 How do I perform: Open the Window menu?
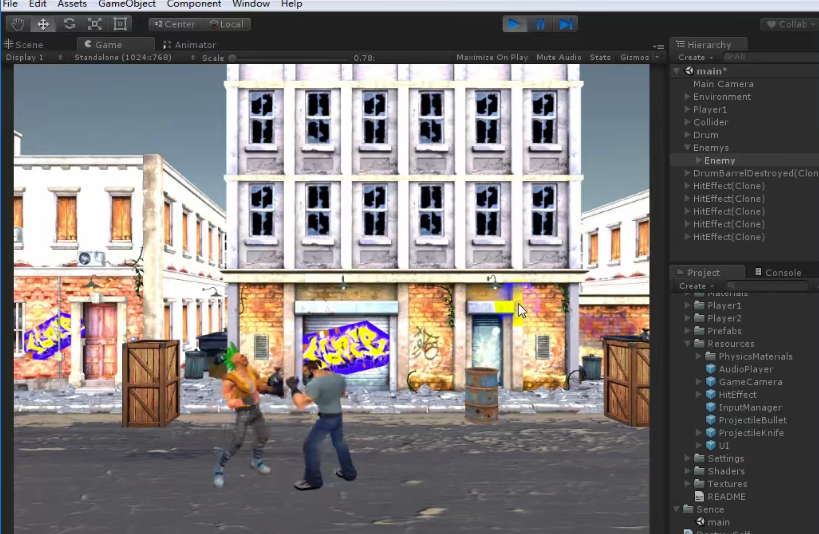[x=251, y=4]
